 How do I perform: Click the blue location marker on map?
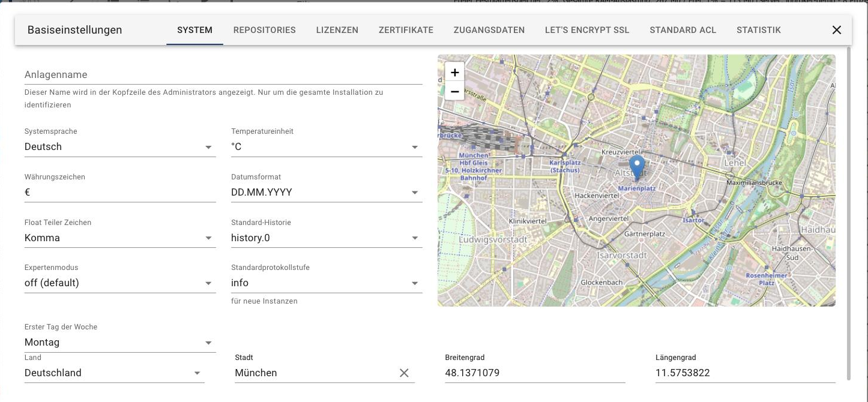637,167
